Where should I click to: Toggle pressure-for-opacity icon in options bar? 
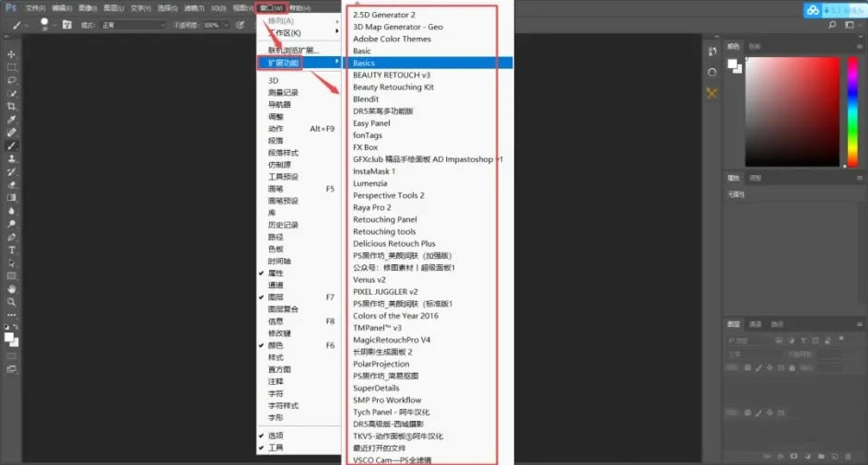coord(240,25)
